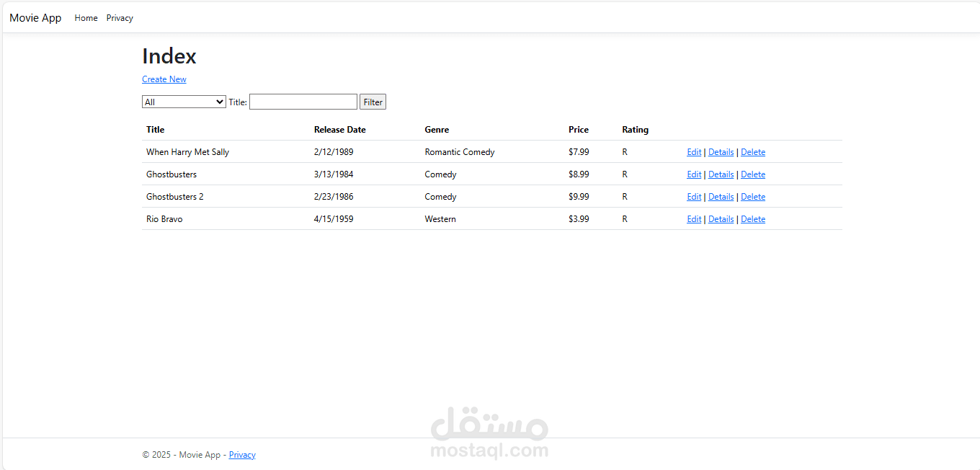The image size is (980, 470).
Task: Edit When Harry Met Sally
Action: coord(694,152)
